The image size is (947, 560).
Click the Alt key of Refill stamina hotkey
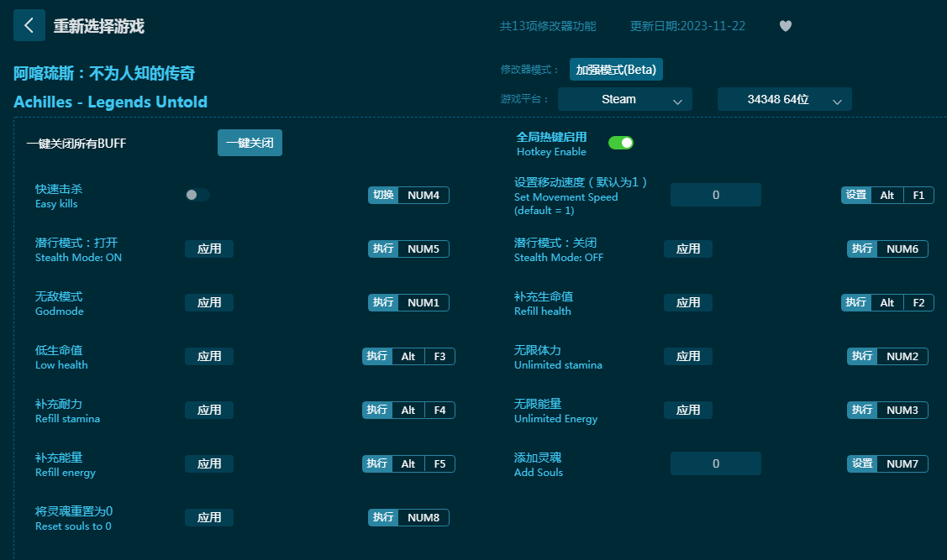408,411
